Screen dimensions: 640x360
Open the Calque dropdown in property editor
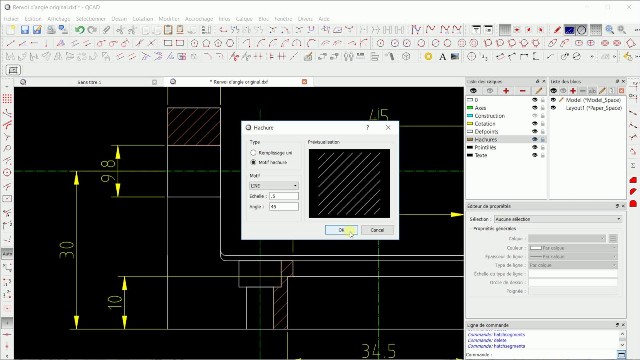(567, 238)
